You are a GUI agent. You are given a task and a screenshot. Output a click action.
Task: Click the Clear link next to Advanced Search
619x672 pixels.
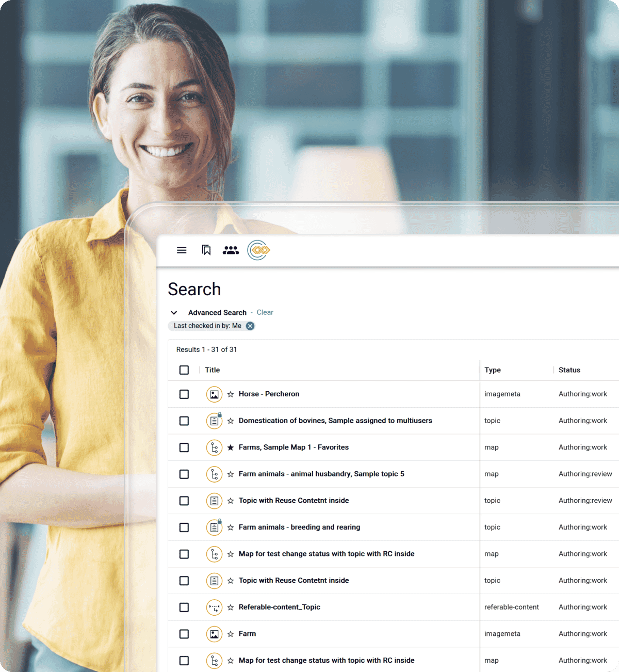(265, 312)
